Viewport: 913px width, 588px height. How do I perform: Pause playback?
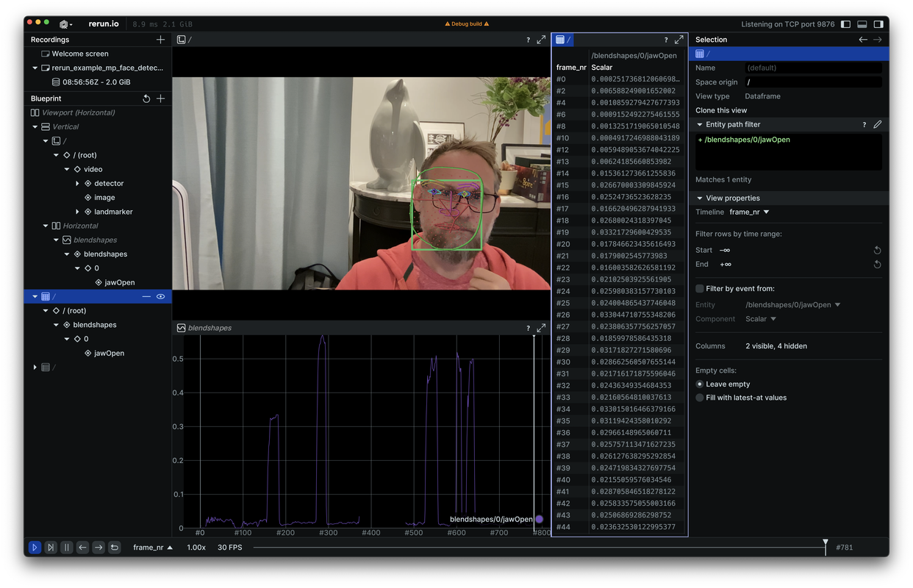(67, 548)
